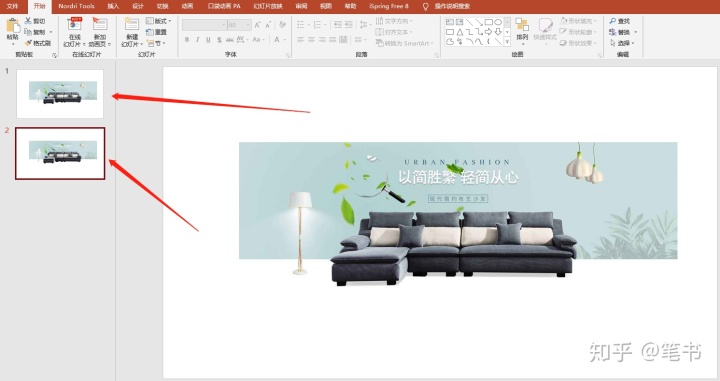The image size is (720, 381).
Task: Click the Reset slide button
Action: (x=157, y=32)
